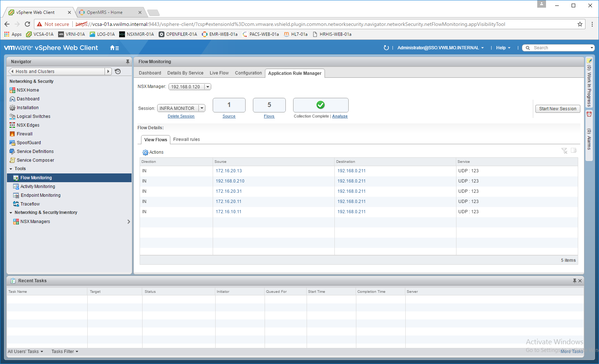This screenshot has width=599, height=364.
Task: Switch to Configuration tab
Action: click(249, 73)
